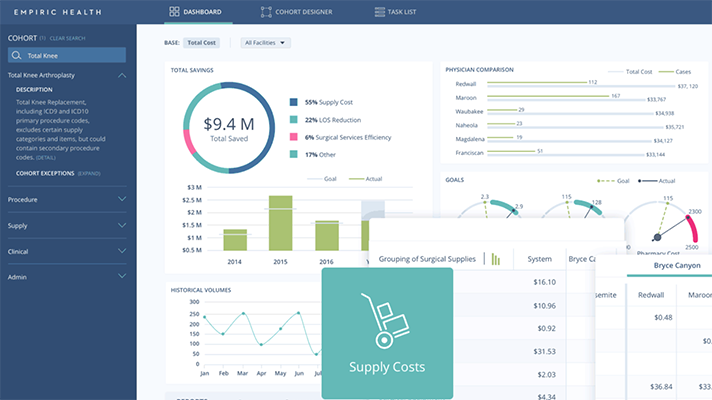Click the Clear Search link
The width and height of the screenshot is (712, 400).
(68, 38)
